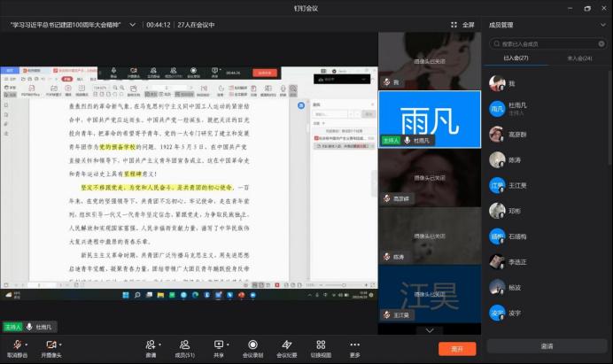The height and width of the screenshot is (364, 613).
Task: Select 杜雨凡 host in the member list
Action: point(523,109)
